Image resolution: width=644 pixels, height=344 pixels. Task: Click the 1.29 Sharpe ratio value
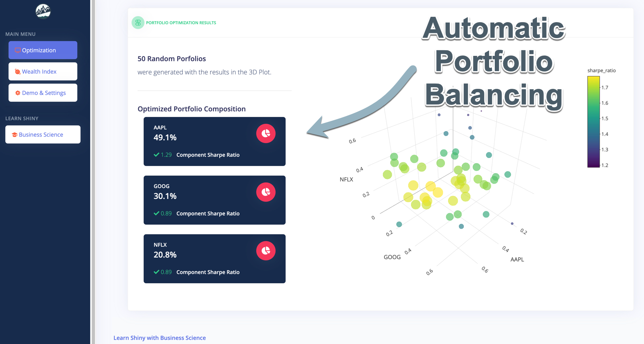pos(166,155)
